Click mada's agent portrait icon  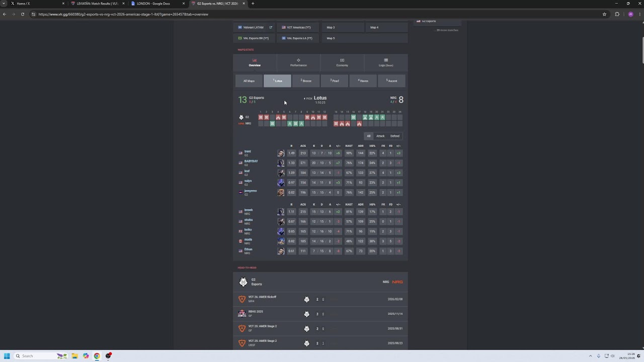[x=281, y=241]
